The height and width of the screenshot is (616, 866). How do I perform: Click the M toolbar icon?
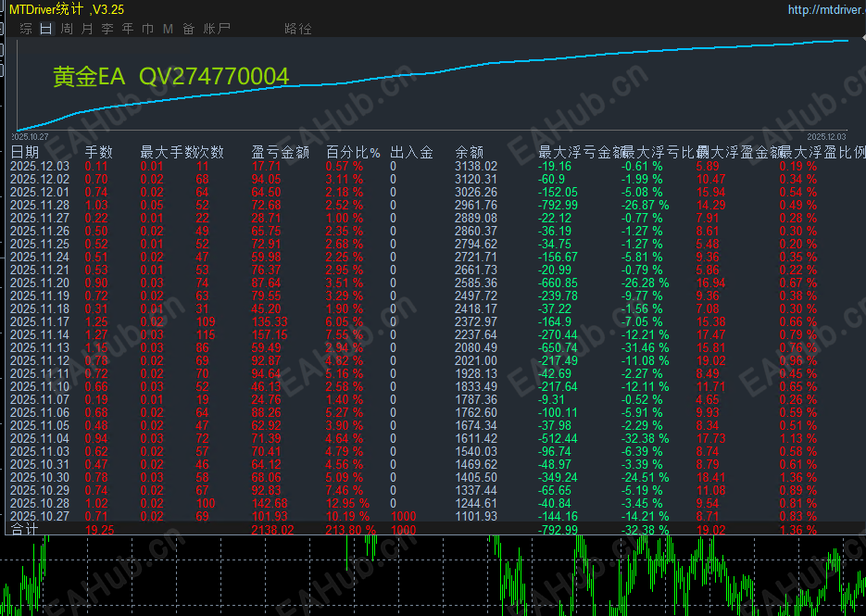[x=168, y=29]
